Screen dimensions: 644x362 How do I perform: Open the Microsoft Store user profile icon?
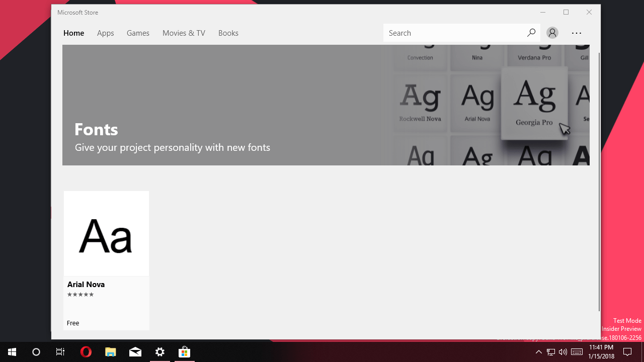click(x=552, y=33)
